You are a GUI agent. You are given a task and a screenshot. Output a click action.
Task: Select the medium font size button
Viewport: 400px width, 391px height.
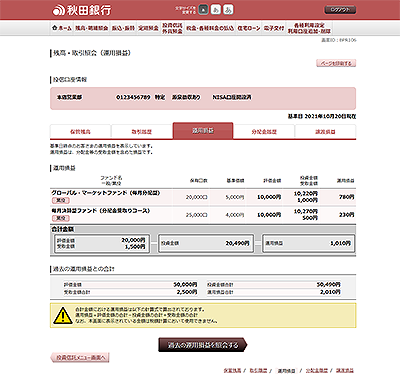[216, 10]
